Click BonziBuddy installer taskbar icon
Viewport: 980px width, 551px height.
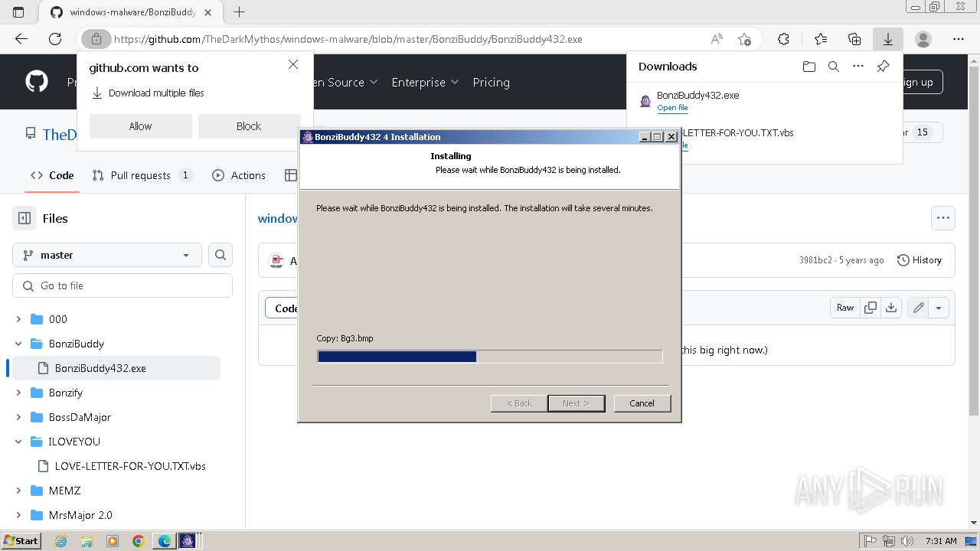click(188, 541)
